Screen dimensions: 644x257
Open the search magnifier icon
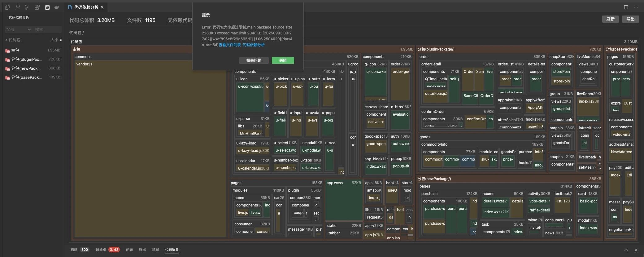tap(17, 7)
